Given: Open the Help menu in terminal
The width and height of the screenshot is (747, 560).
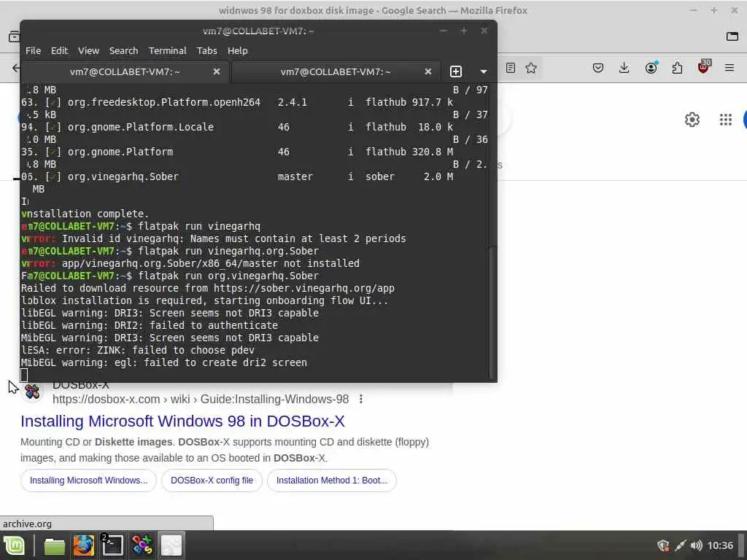Looking at the screenshot, I should (237, 50).
